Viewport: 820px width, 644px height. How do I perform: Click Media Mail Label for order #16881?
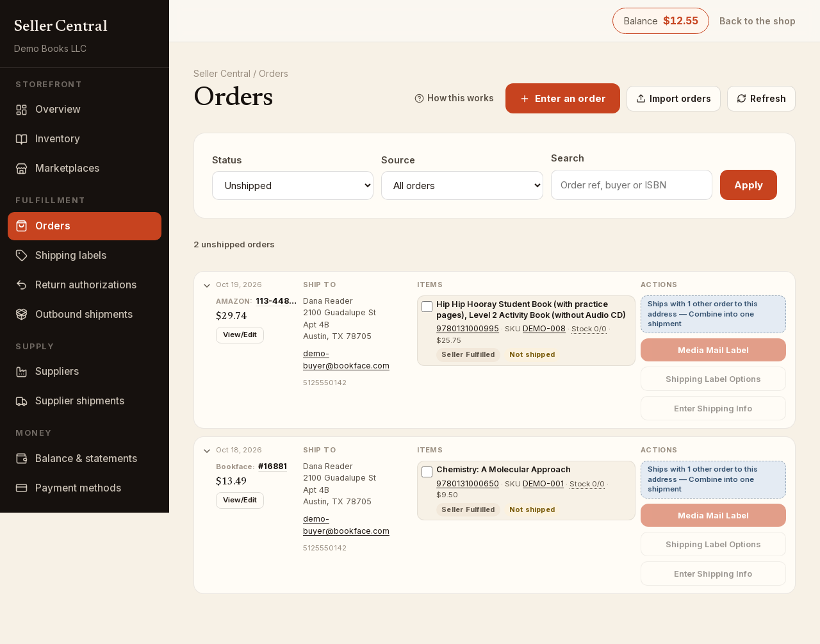713,516
